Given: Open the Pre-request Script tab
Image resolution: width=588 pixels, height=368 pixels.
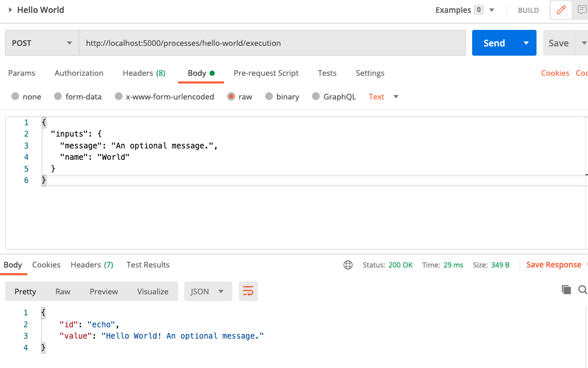Looking at the screenshot, I should (266, 73).
